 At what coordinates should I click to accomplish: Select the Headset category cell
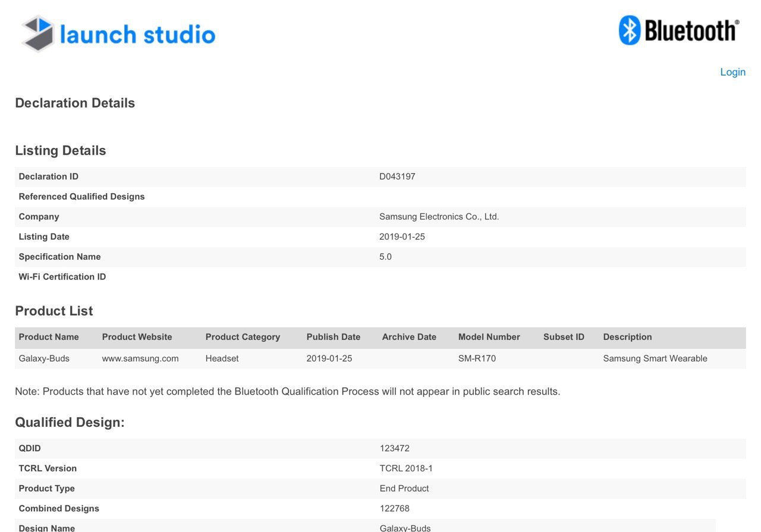(x=222, y=358)
